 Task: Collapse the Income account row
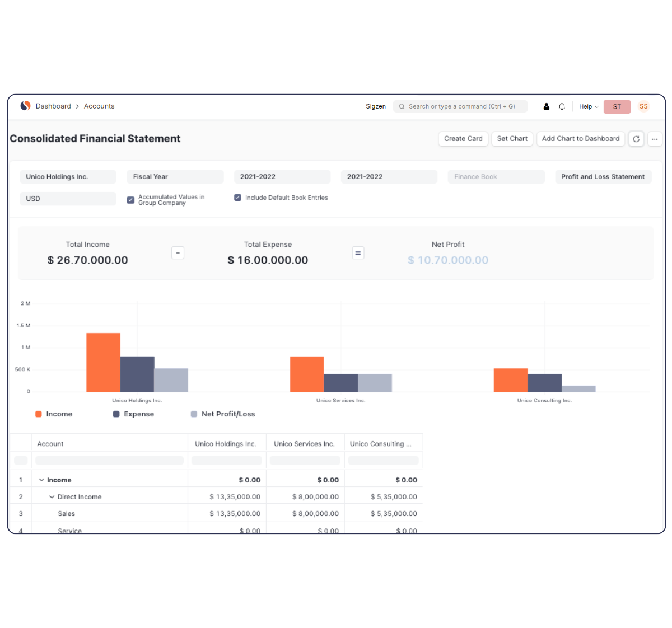(x=41, y=480)
